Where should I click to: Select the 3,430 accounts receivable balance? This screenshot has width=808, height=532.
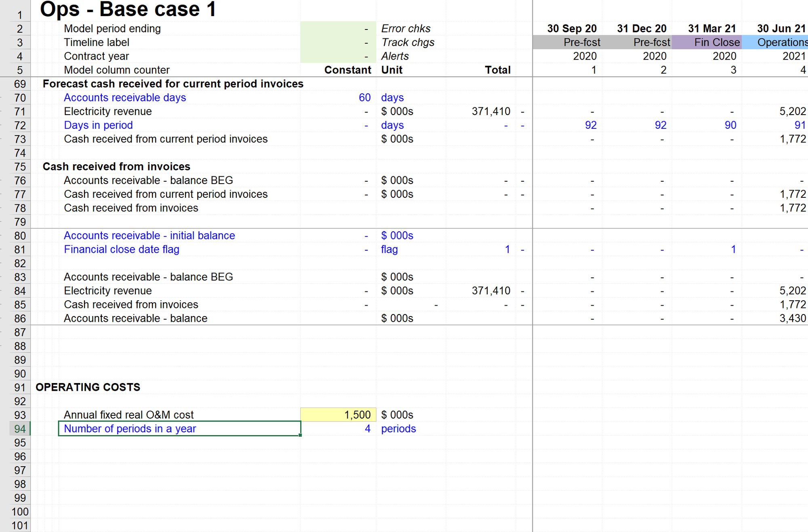point(793,318)
